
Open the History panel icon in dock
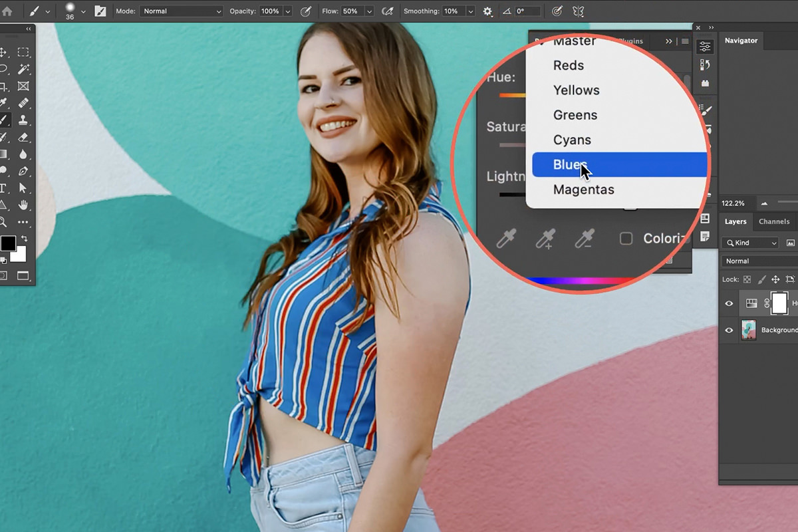pyautogui.click(x=705, y=65)
